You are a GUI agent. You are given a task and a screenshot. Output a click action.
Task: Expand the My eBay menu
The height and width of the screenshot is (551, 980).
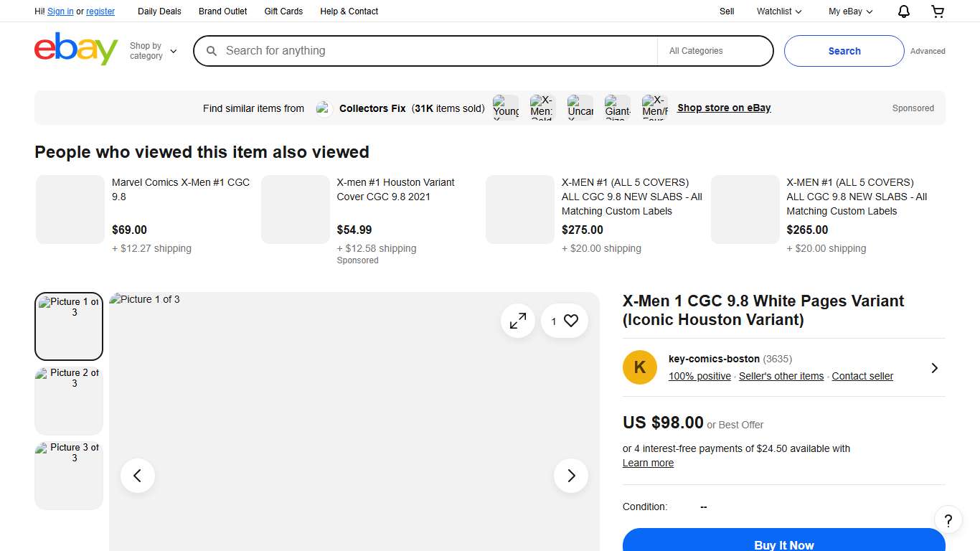tap(850, 11)
